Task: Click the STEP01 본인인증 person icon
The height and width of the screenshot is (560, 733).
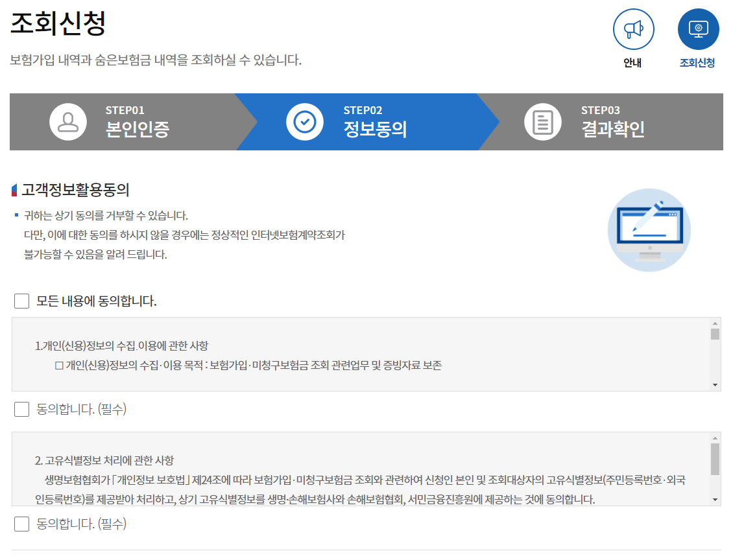Action: click(x=68, y=122)
